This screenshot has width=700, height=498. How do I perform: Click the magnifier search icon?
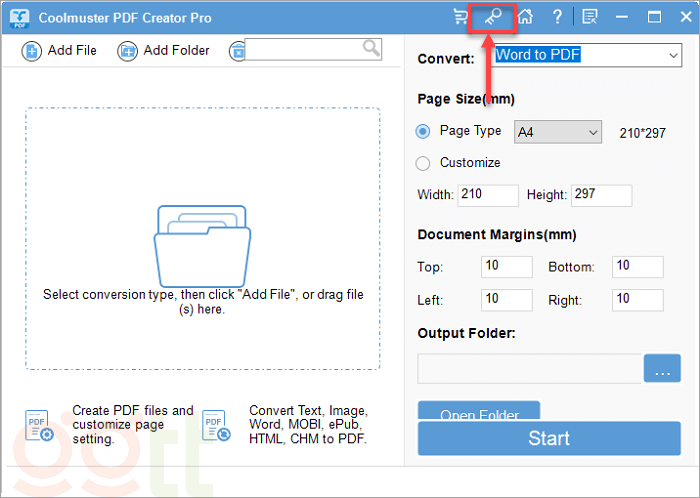(371, 48)
